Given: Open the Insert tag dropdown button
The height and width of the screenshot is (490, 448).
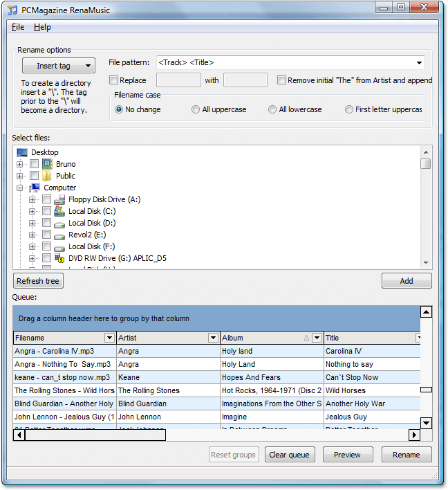Looking at the screenshot, I should pyautogui.click(x=58, y=66).
